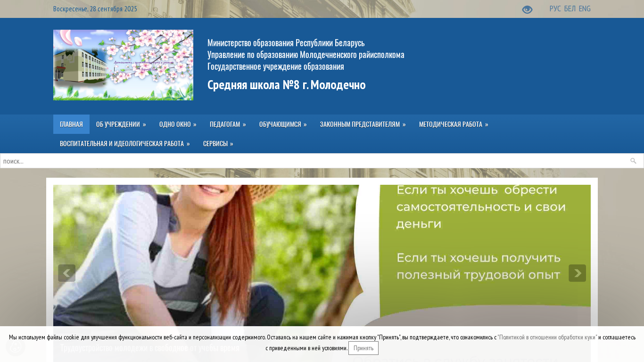Expand the ОБУЧАЮЩИМСЯ menu

(283, 124)
